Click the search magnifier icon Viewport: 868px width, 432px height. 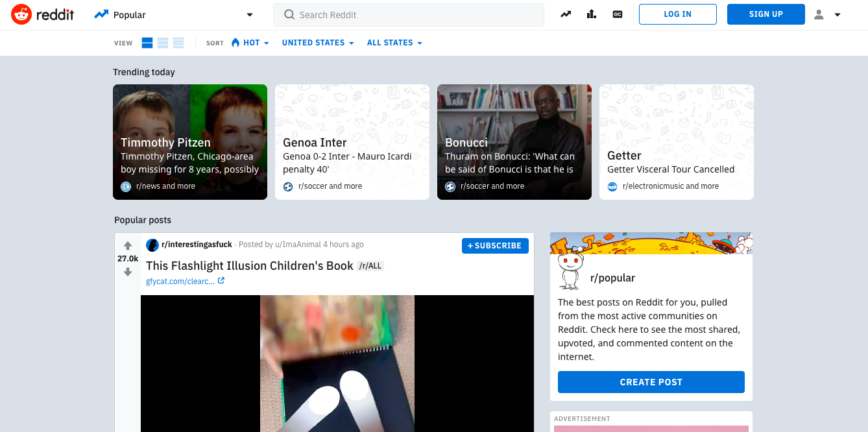coord(289,15)
